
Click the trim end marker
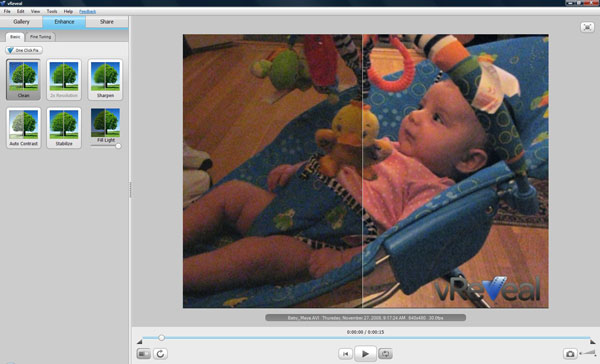tap(592, 341)
